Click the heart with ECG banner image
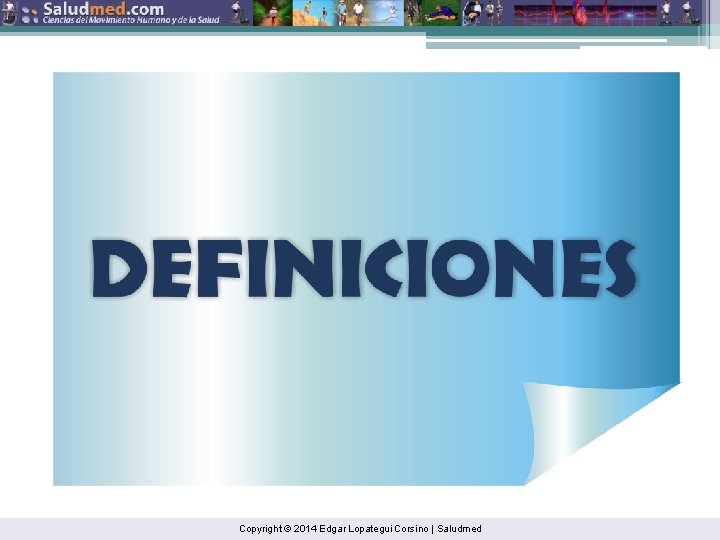720x540 pixels. (585, 13)
